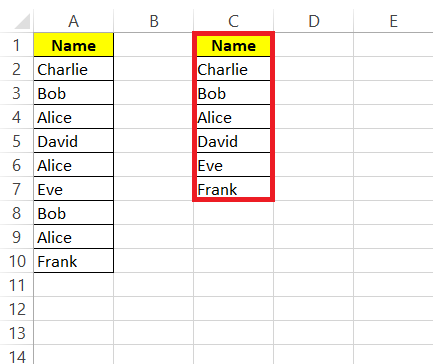Click empty cell B2
433x364 pixels.
(154, 69)
